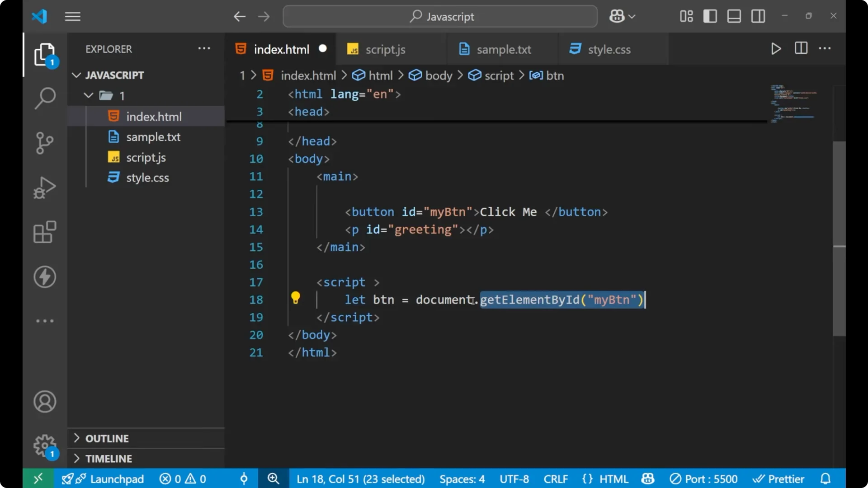868x488 pixels.
Task: Toggle the bottom panel visibility
Action: coord(734,16)
